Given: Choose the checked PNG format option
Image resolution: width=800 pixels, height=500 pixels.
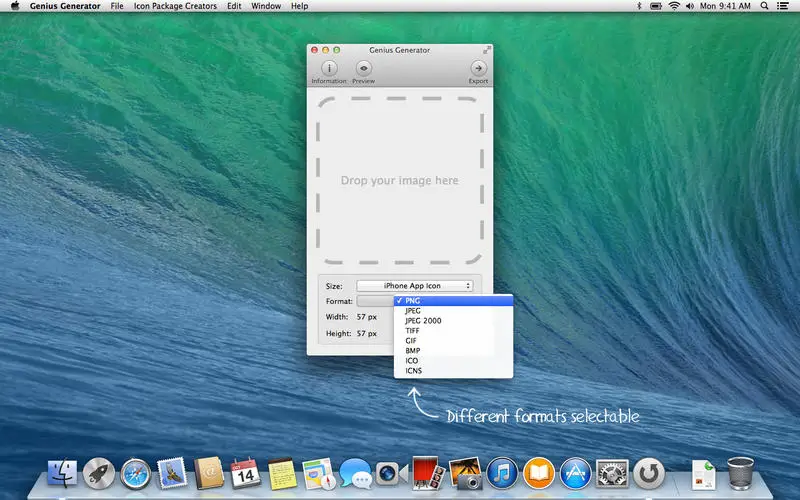Looking at the screenshot, I should coord(453,301).
